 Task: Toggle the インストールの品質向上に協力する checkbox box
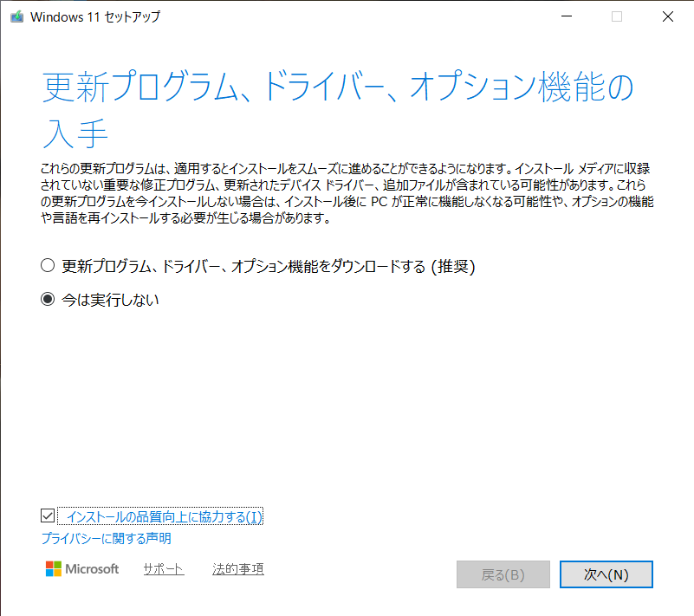coord(48,516)
